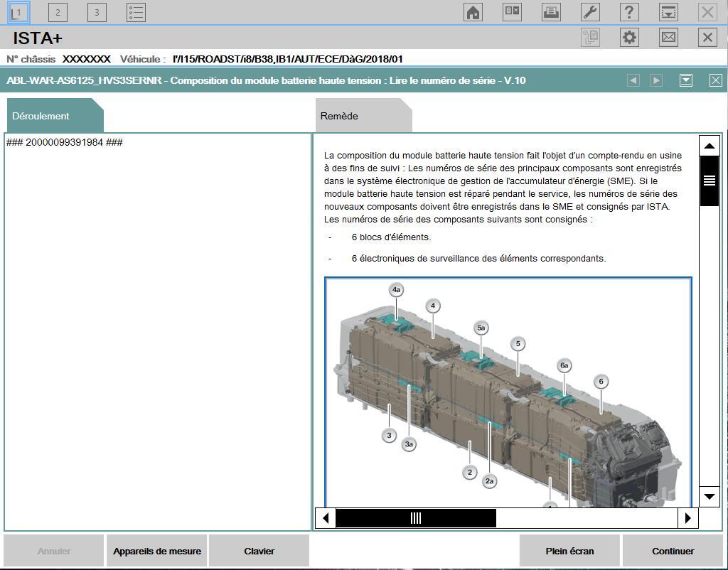This screenshot has width=728, height=570.
Task: Click the envelope message icon
Action: click(668, 38)
